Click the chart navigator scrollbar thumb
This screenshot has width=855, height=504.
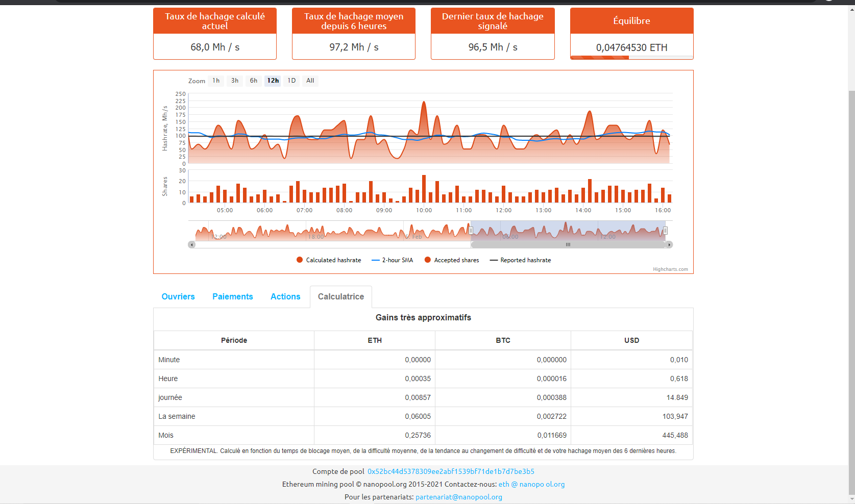pos(568,245)
